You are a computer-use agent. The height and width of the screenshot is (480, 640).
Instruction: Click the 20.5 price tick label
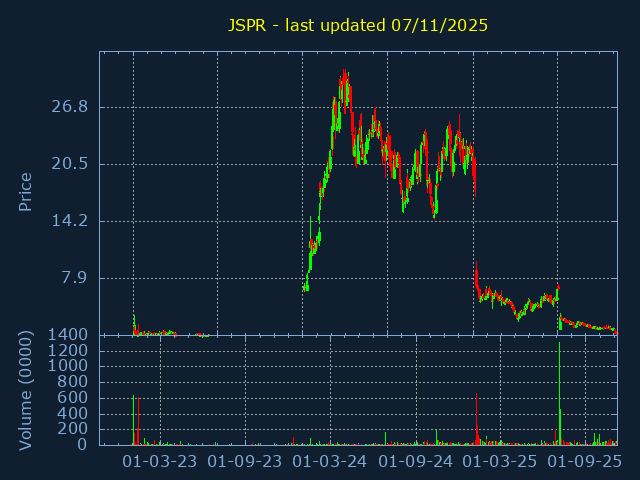tap(69, 164)
